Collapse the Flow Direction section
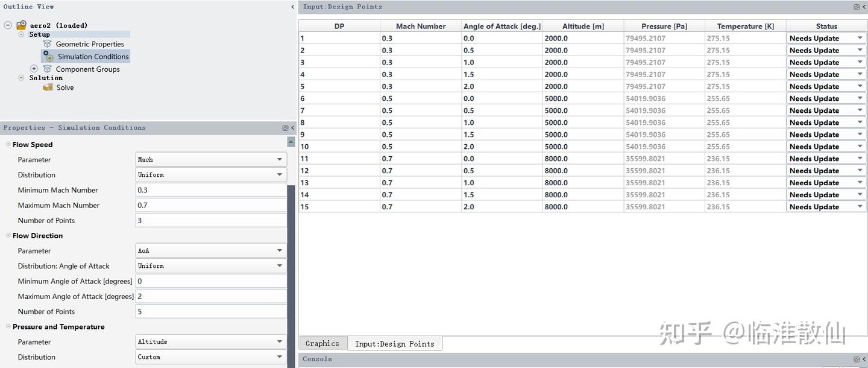The height and width of the screenshot is (368, 868). (x=8, y=236)
